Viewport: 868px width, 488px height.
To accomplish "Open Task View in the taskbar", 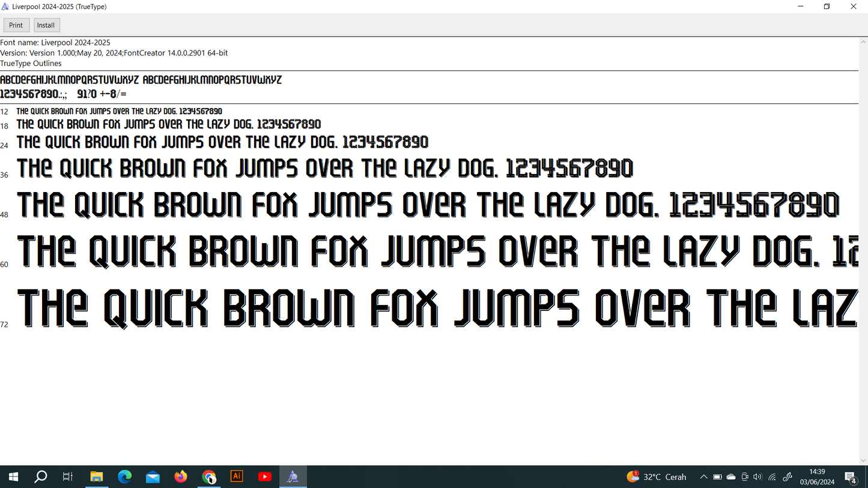I will point(67,477).
